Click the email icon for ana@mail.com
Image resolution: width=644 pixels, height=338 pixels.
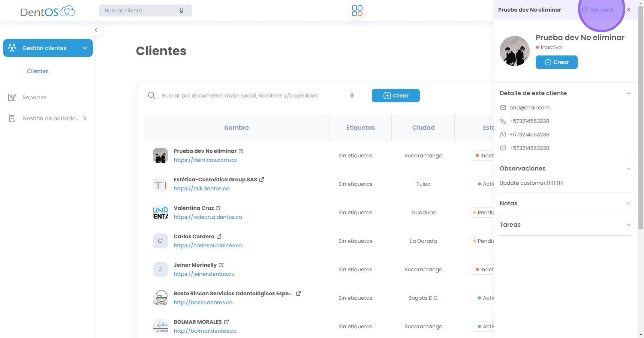503,108
